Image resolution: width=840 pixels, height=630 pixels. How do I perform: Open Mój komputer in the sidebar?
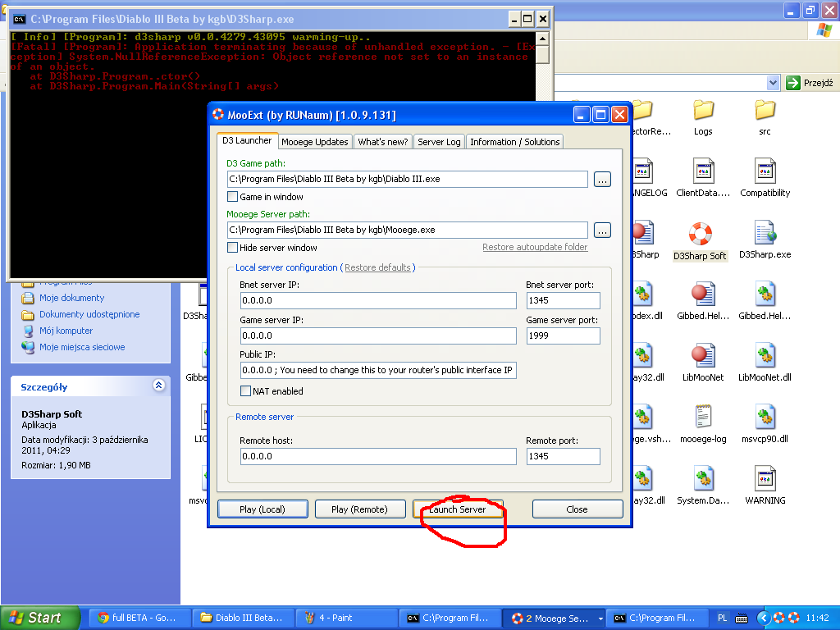coord(66,331)
